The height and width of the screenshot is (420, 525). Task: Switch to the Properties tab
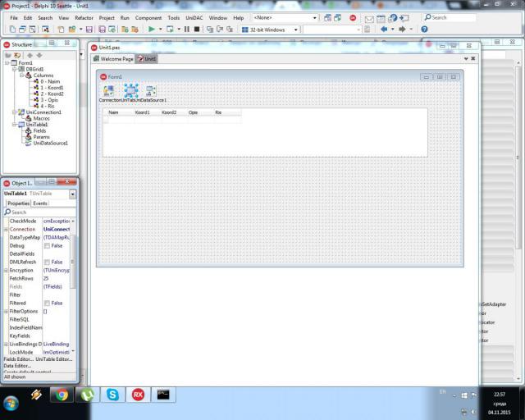tap(18, 203)
